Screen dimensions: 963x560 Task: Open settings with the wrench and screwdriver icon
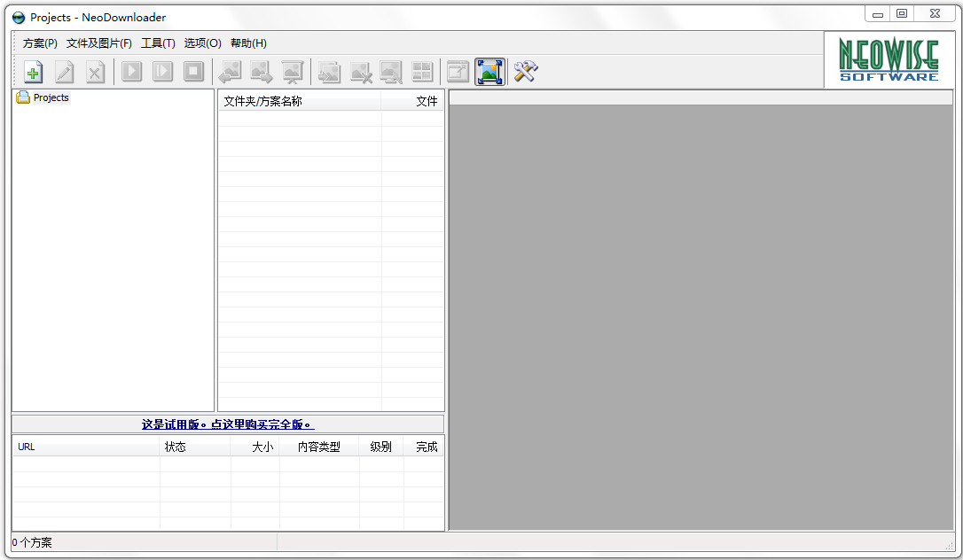pos(523,72)
